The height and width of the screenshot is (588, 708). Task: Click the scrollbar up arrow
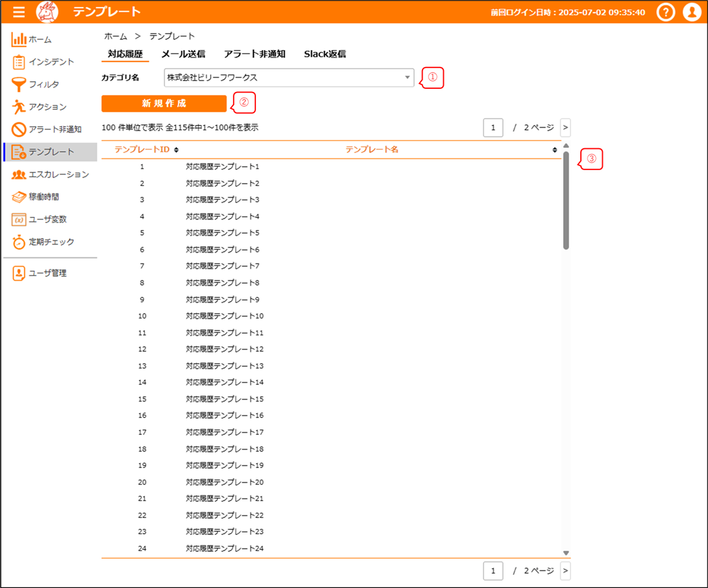click(566, 146)
